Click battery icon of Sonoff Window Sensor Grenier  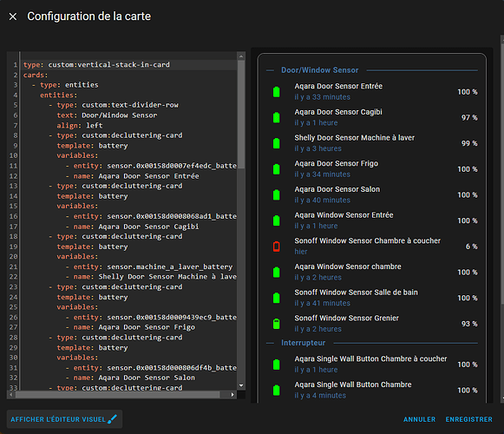tap(277, 324)
